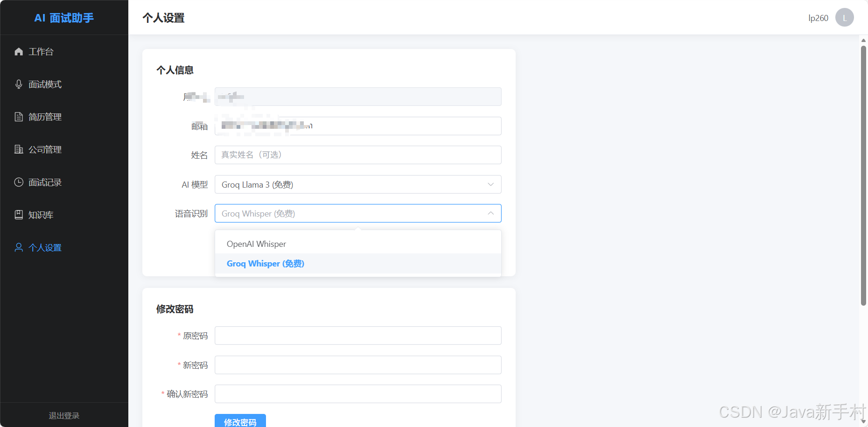Click the 语音识别 combo box field
The width and height of the screenshot is (868, 427).
click(358, 213)
